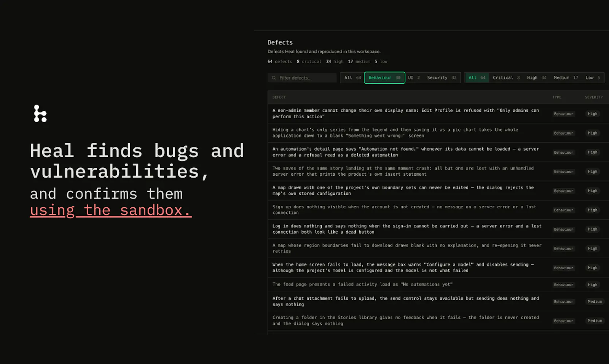Open the "map drawn with one of the project's" defect
The width and height of the screenshot is (609, 364).
438,191
